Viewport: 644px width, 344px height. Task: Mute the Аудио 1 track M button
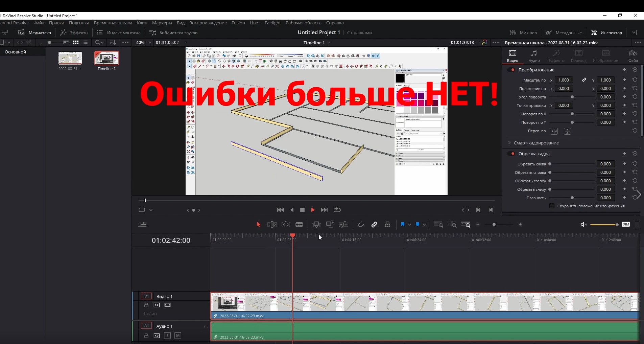tap(178, 336)
